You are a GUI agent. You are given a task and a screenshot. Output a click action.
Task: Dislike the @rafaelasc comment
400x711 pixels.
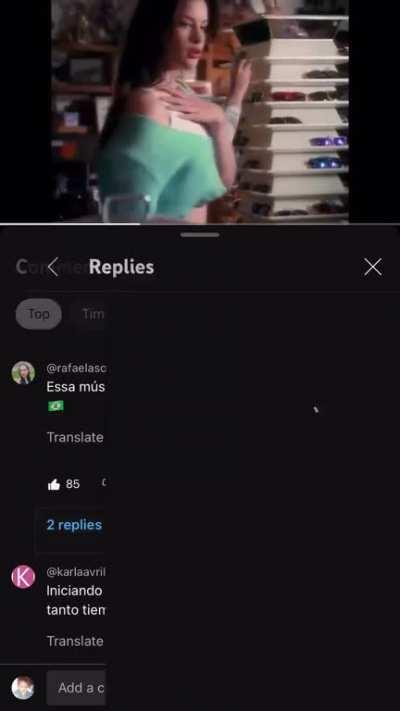point(104,483)
